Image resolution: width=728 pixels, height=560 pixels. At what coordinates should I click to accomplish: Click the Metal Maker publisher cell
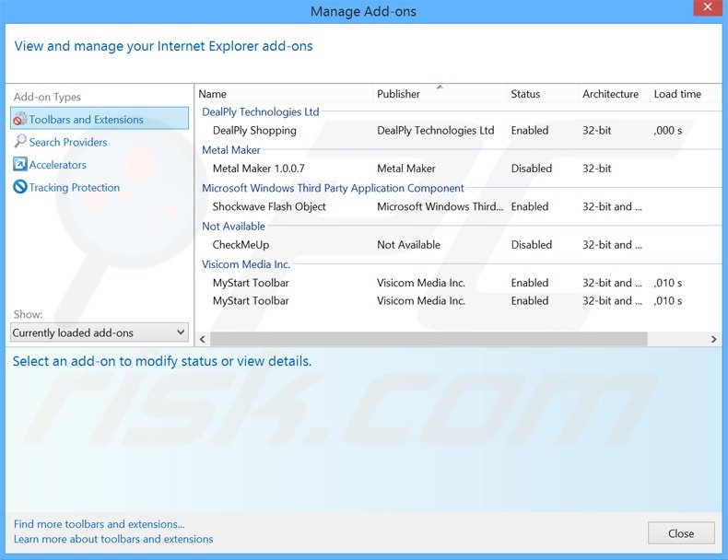click(406, 169)
